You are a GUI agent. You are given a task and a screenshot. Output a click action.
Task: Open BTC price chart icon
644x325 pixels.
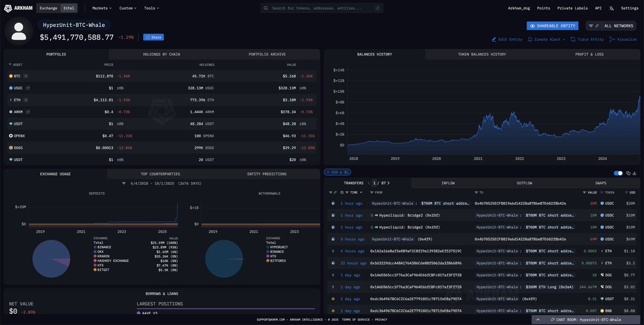pos(26,76)
